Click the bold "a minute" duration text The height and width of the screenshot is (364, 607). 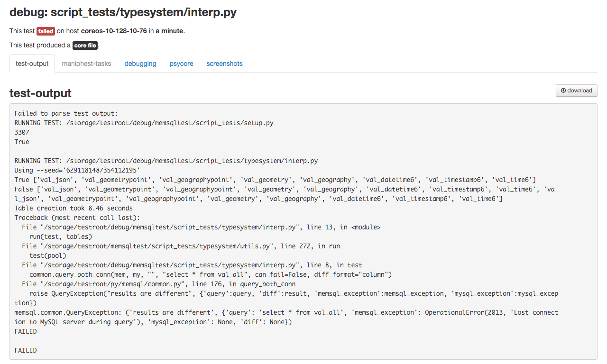pyautogui.click(x=169, y=31)
